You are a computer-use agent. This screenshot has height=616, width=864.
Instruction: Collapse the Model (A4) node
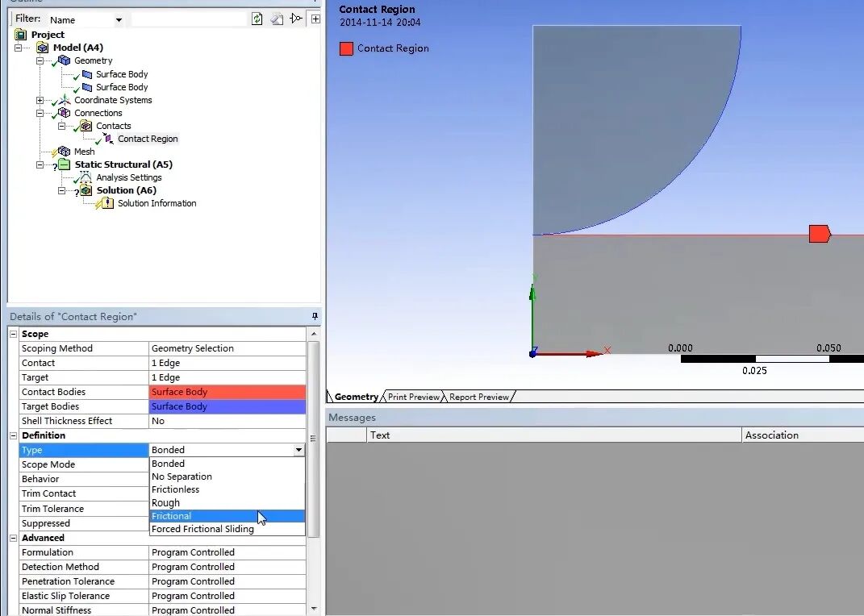click(19, 48)
